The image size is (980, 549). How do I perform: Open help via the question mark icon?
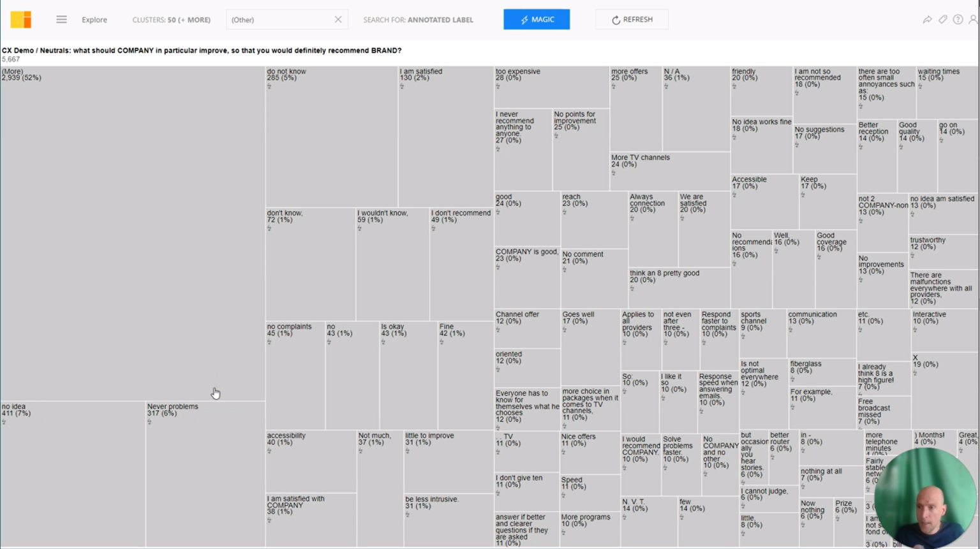[958, 19]
